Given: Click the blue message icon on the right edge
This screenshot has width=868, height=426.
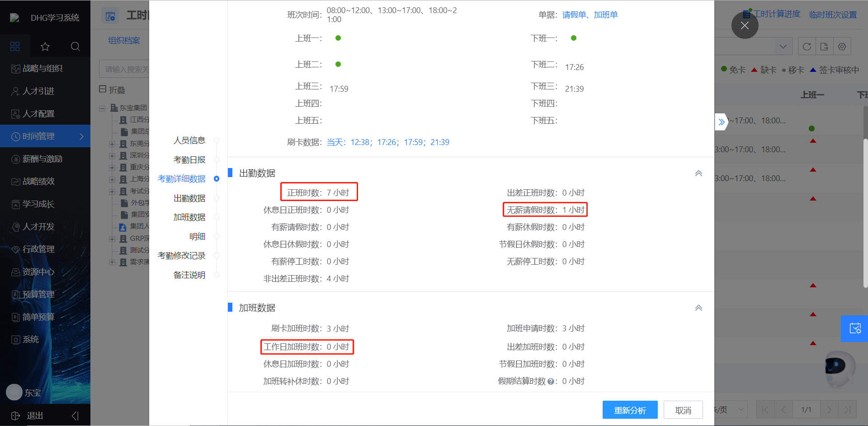Looking at the screenshot, I should 854,328.
